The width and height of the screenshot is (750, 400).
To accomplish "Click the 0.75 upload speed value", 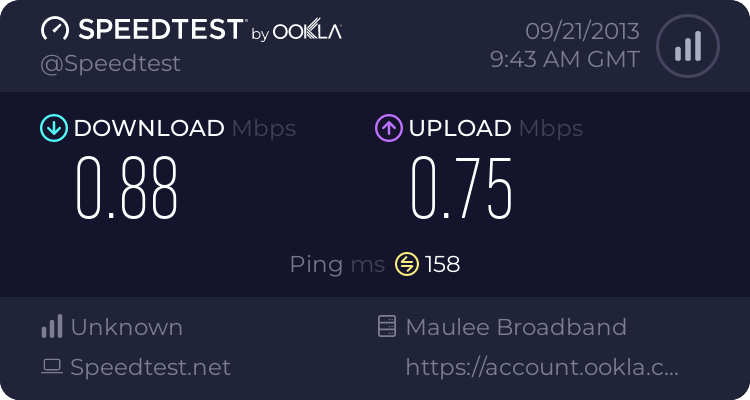I will [x=462, y=187].
